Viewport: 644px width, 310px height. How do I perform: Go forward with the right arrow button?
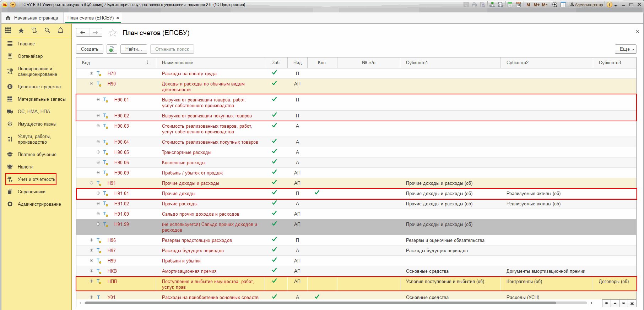[96, 33]
